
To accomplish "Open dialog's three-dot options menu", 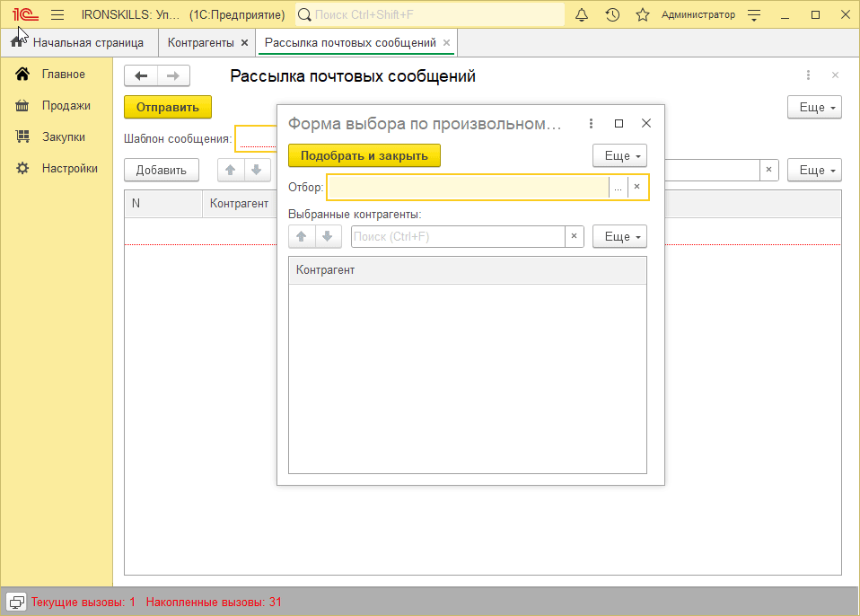I will [591, 124].
